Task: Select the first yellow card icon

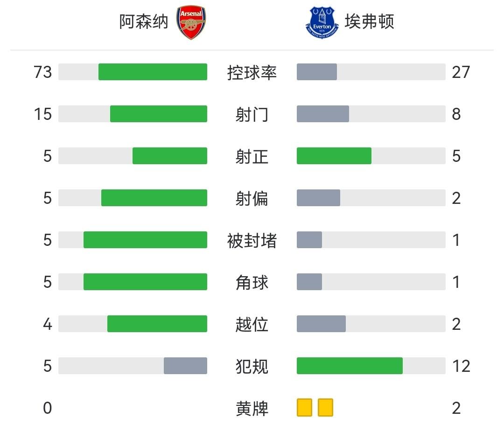Action: (304, 407)
